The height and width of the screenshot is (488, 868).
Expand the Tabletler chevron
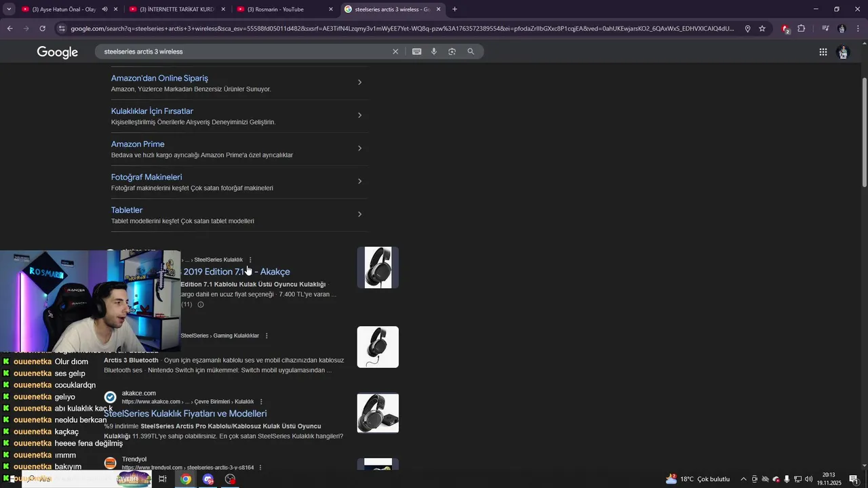pos(359,214)
